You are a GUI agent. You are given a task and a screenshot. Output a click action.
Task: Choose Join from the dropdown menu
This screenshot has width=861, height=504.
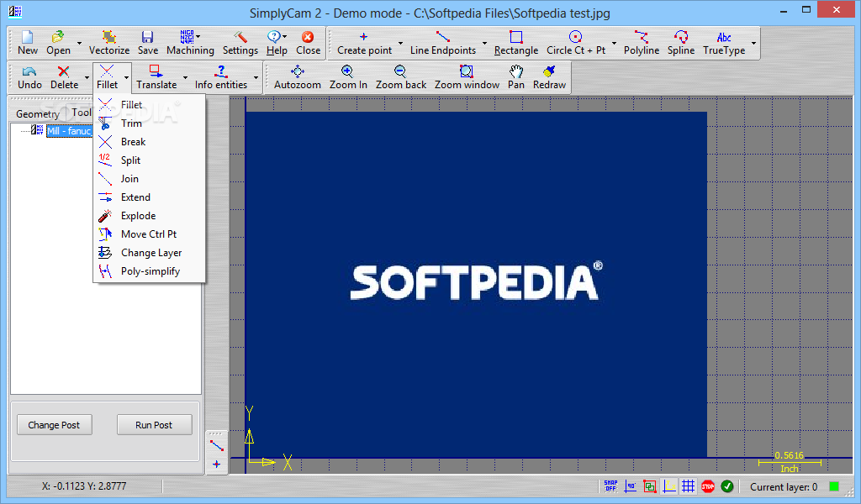[150, 179]
